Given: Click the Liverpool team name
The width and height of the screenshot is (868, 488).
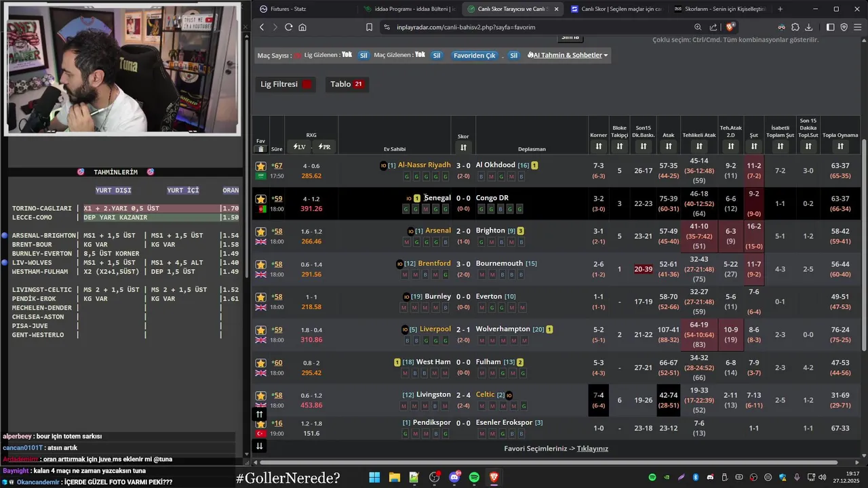Looking at the screenshot, I should click(435, 329).
